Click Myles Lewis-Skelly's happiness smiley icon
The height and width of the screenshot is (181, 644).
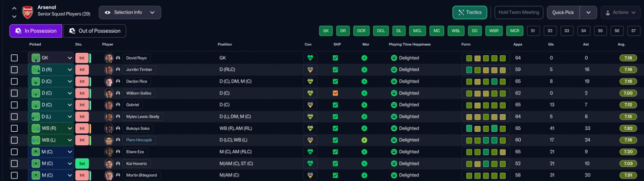tap(394, 117)
